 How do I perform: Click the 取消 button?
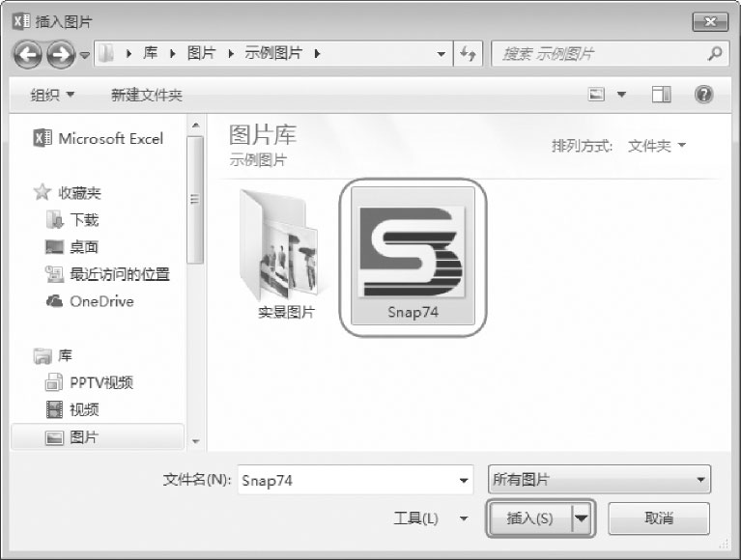(x=659, y=518)
